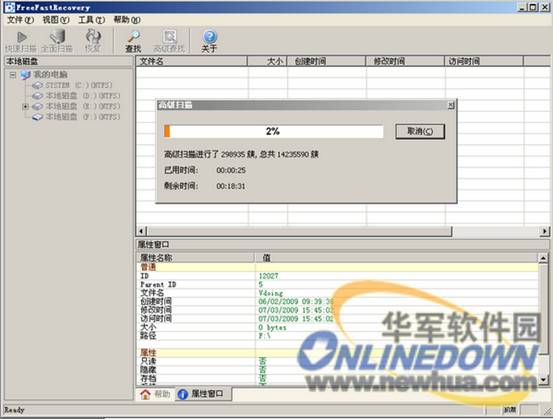Screen dimensions: 553x419
Task: Sort by the 文件名 column header
Action: [x=192, y=61]
